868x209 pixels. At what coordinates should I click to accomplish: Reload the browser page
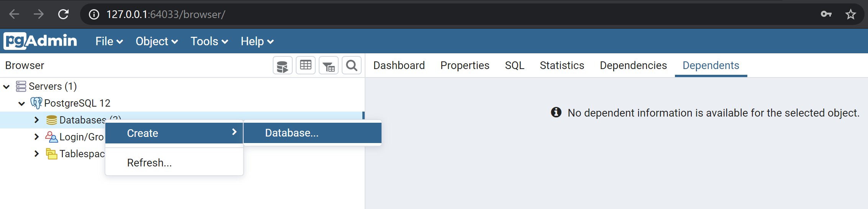63,15
